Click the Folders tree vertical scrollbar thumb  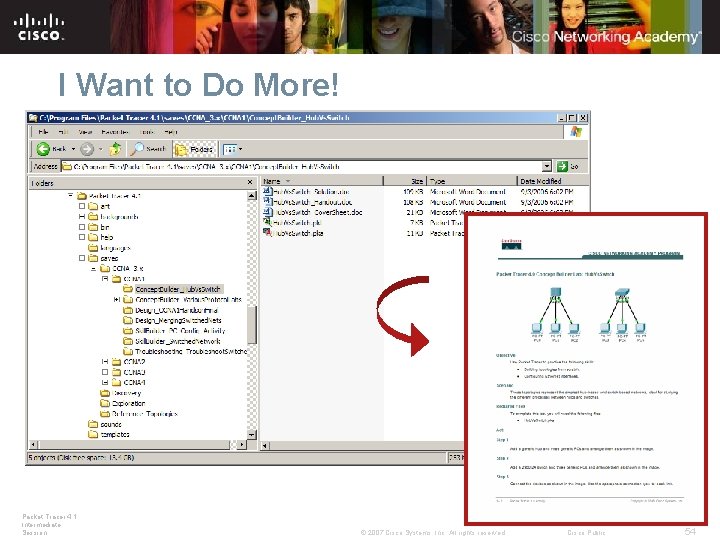point(252,325)
